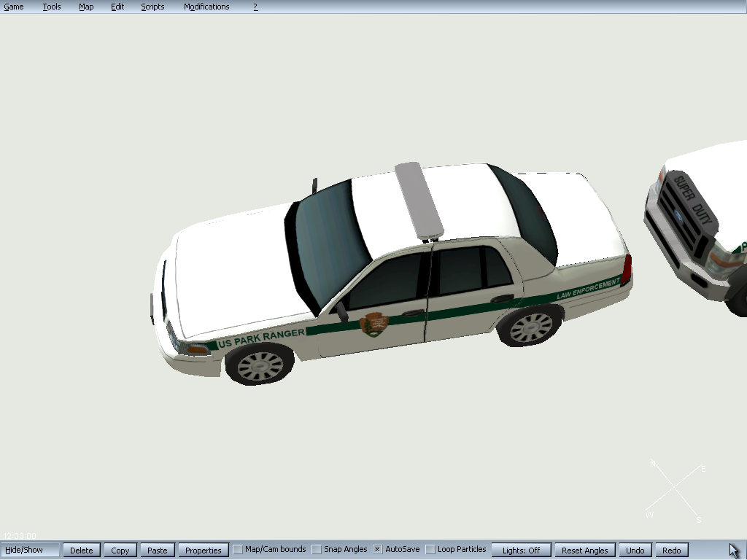Screen dimensions: 747x560
Task: Open the Scripts menu
Action: (152, 7)
